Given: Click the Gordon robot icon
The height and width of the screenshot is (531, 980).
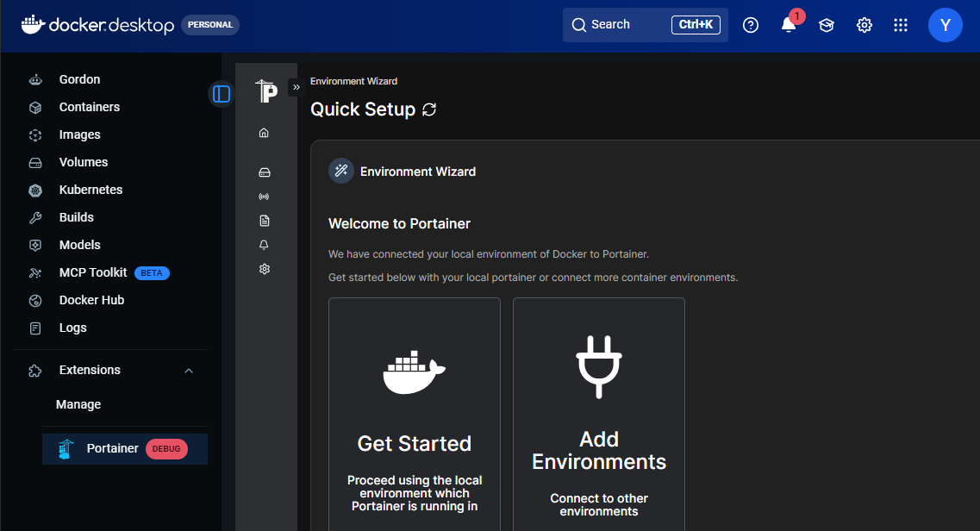Looking at the screenshot, I should click(35, 80).
